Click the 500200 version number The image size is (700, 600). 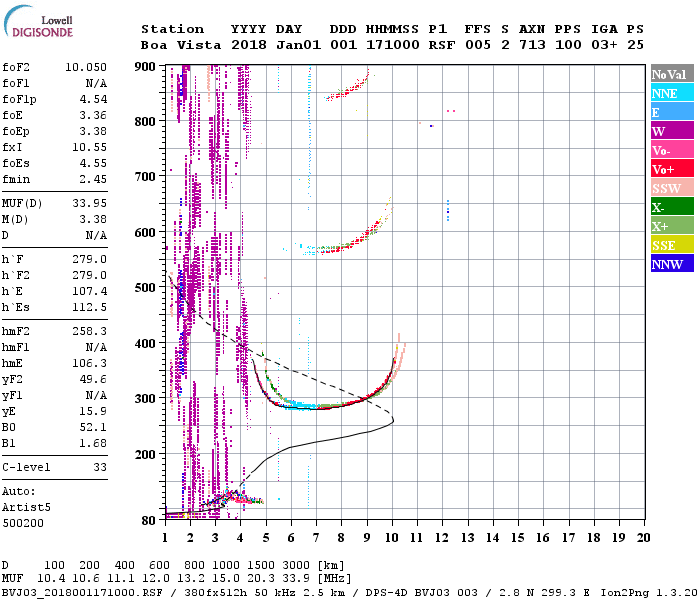tap(23, 523)
